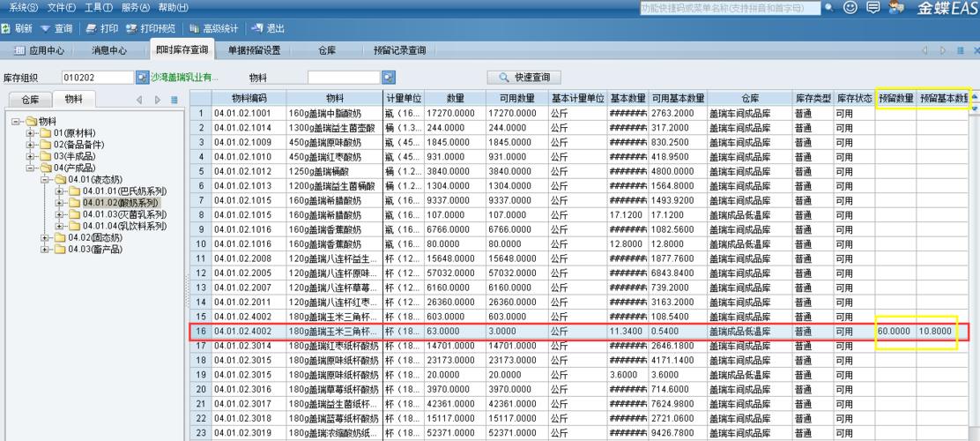This screenshot has width=980, height=441.
Task: Click the 物料编码 column header
Action: coord(249,98)
